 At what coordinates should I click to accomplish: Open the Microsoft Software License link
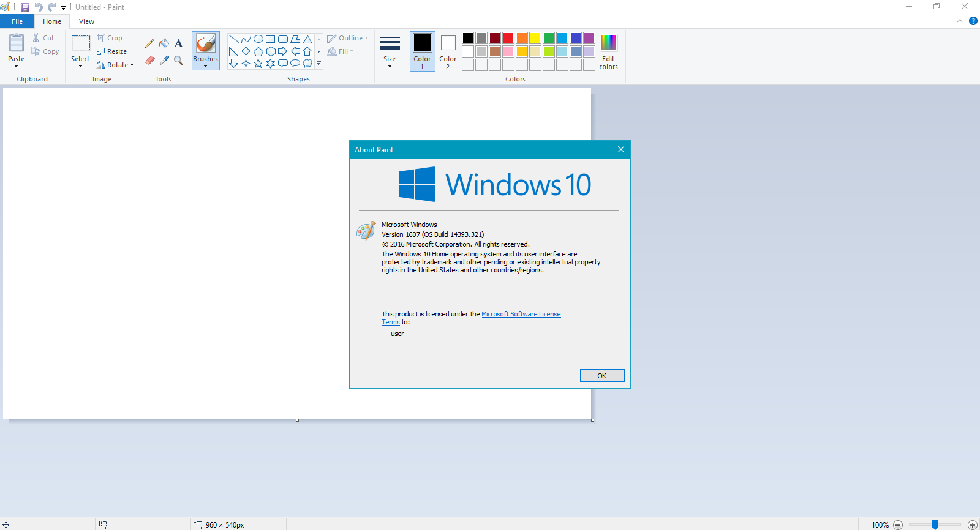(521, 314)
